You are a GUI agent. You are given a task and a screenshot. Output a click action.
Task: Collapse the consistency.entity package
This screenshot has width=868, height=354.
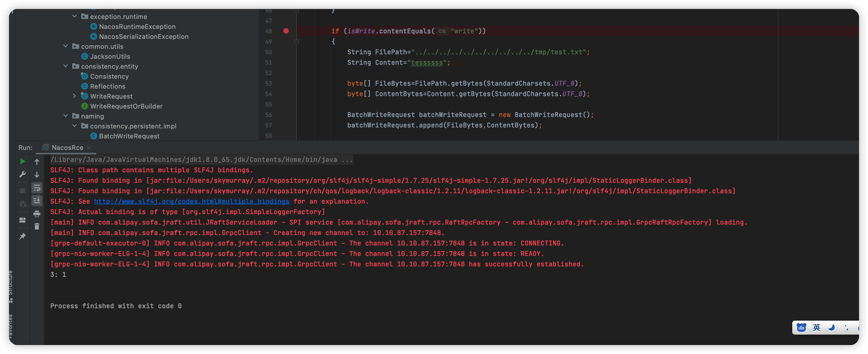point(65,66)
